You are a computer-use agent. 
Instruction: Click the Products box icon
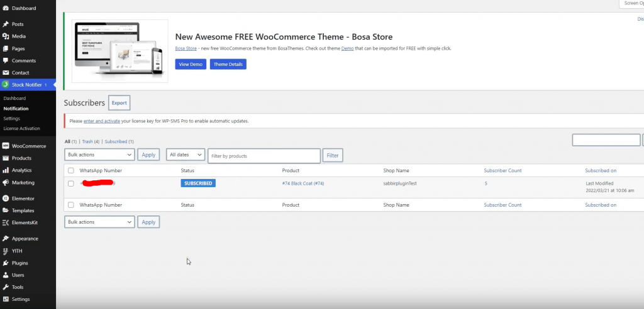point(5,158)
